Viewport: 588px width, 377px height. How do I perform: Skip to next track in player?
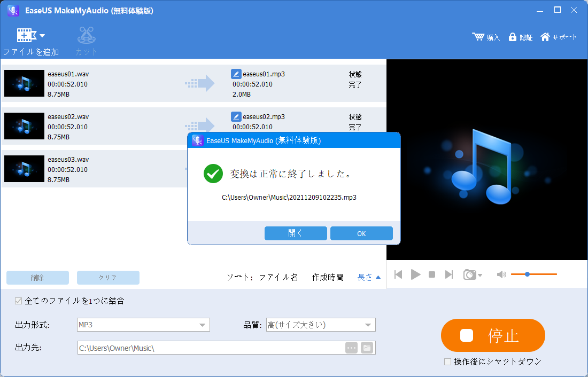pos(449,274)
